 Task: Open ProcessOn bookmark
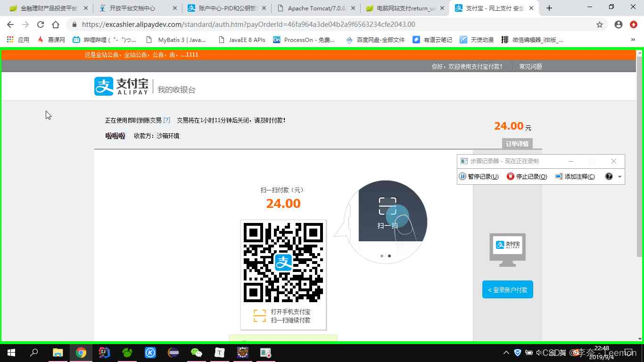click(x=304, y=40)
